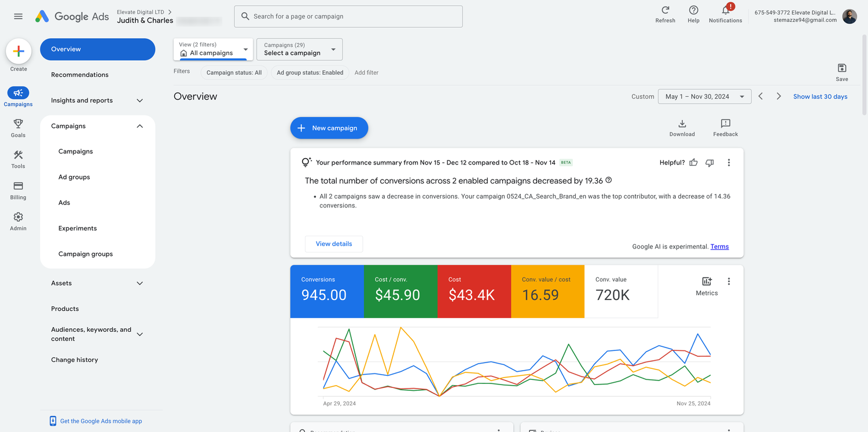Open the Tools wrench section
This screenshot has width=868, height=432.
19,159
